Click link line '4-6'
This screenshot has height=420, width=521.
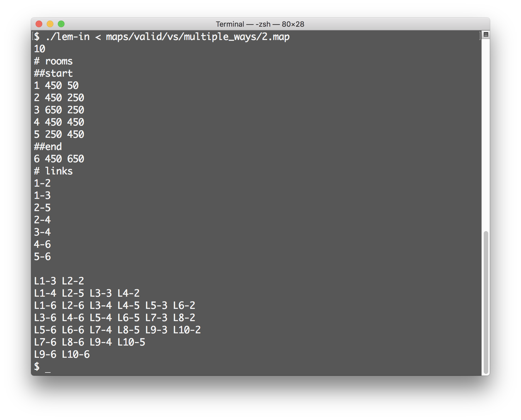pyautogui.click(x=42, y=244)
